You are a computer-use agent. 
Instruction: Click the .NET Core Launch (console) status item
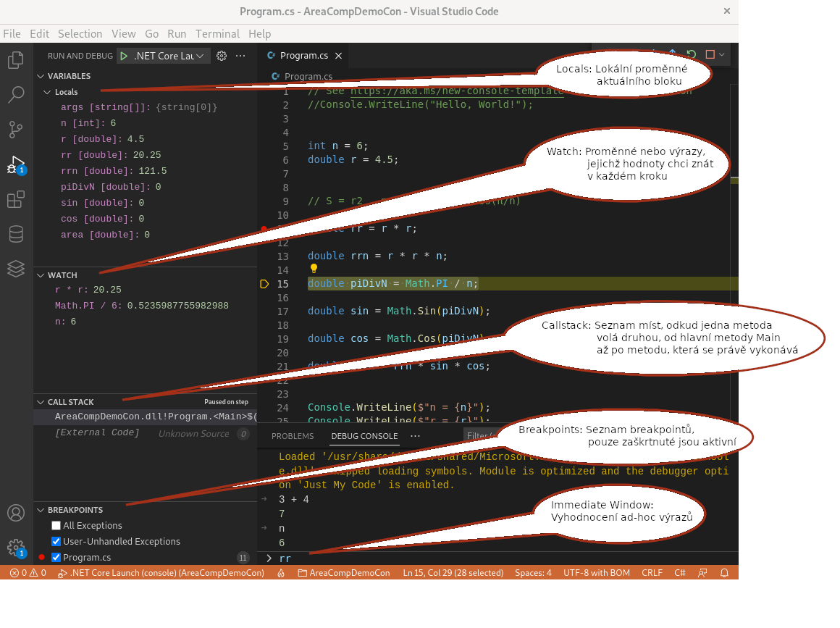click(161, 573)
